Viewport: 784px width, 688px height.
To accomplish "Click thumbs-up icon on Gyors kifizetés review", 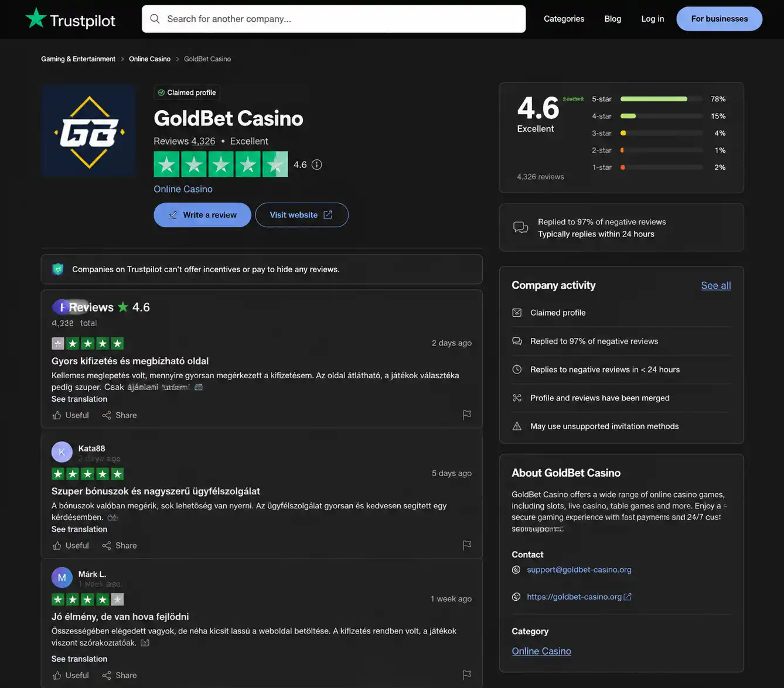I will coord(57,415).
